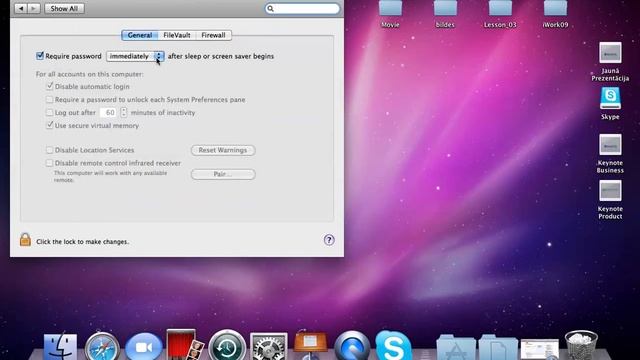Open QuickTime Player in the Dock
Image resolution: width=640 pixels, height=360 pixels.
pos(352,346)
